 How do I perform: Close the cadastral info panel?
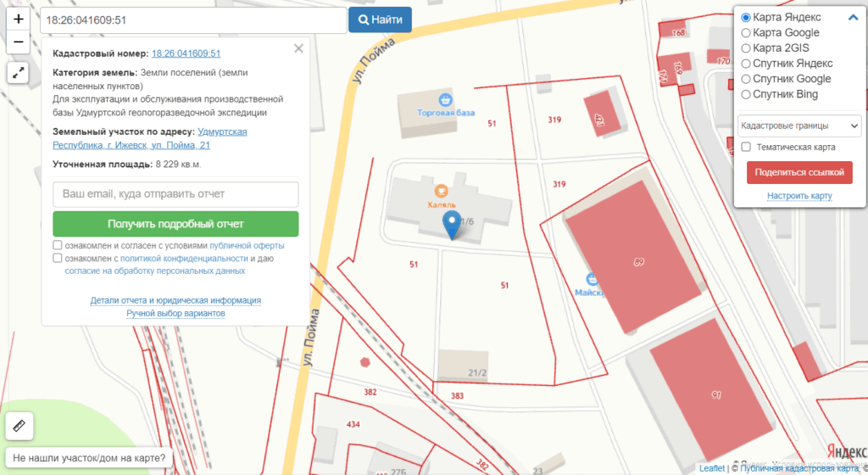click(x=298, y=49)
